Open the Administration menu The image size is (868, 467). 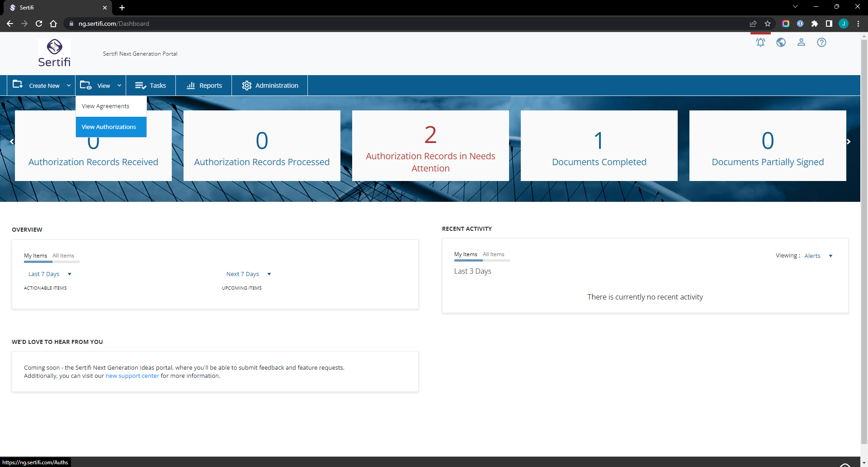click(x=270, y=86)
